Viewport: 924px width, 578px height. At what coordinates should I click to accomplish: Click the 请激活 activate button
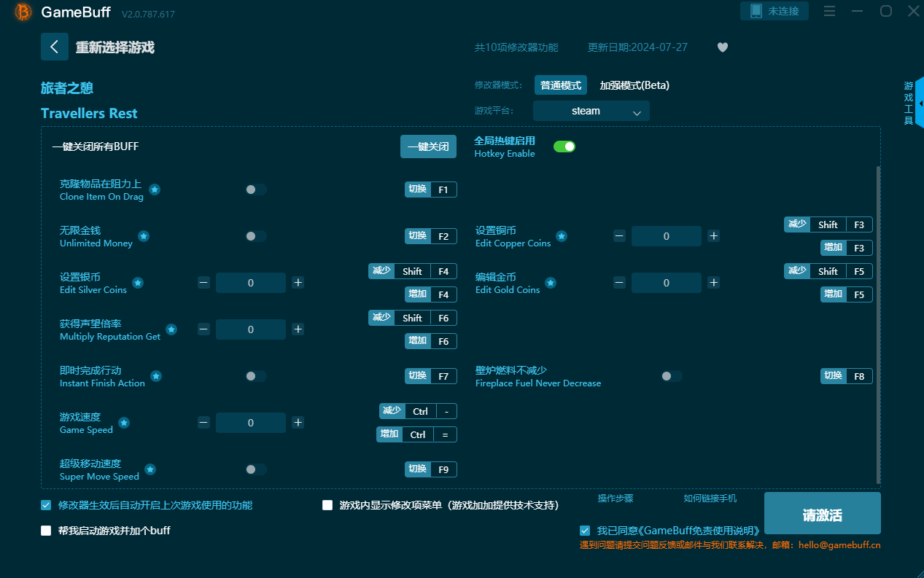click(823, 513)
